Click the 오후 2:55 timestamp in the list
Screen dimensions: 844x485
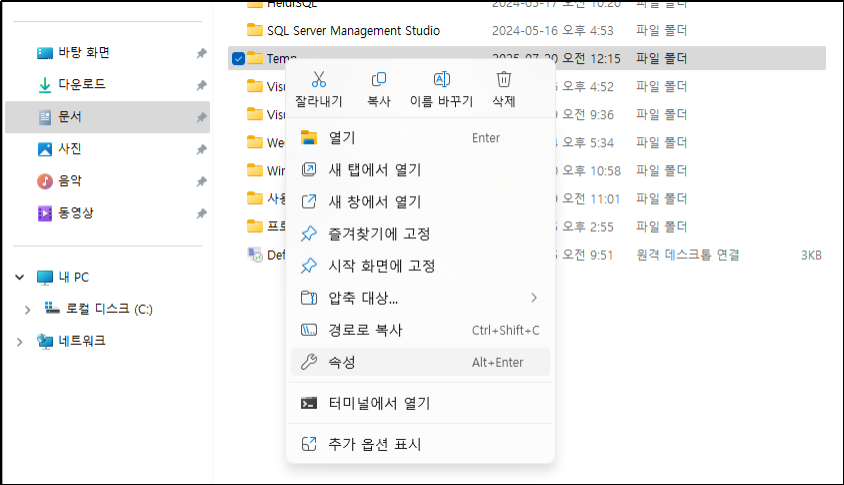click(x=588, y=227)
